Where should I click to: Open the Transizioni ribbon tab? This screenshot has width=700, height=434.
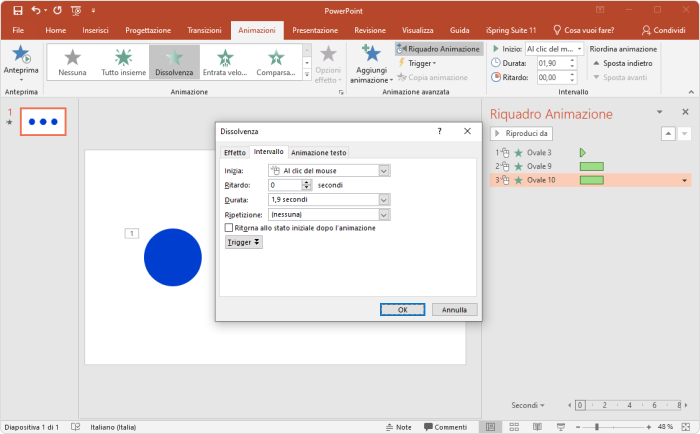pos(204,30)
